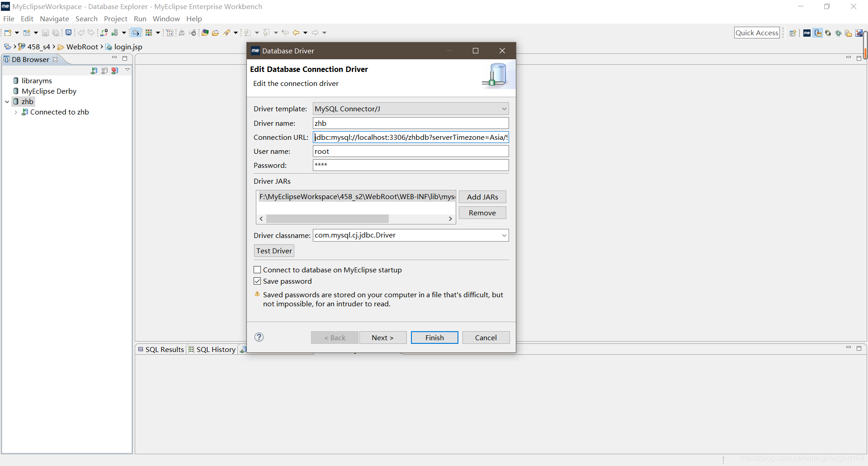Click WebRoot in the breadcrumb
The height and width of the screenshot is (466, 868).
pyautogui.click(x=82, y=47)
